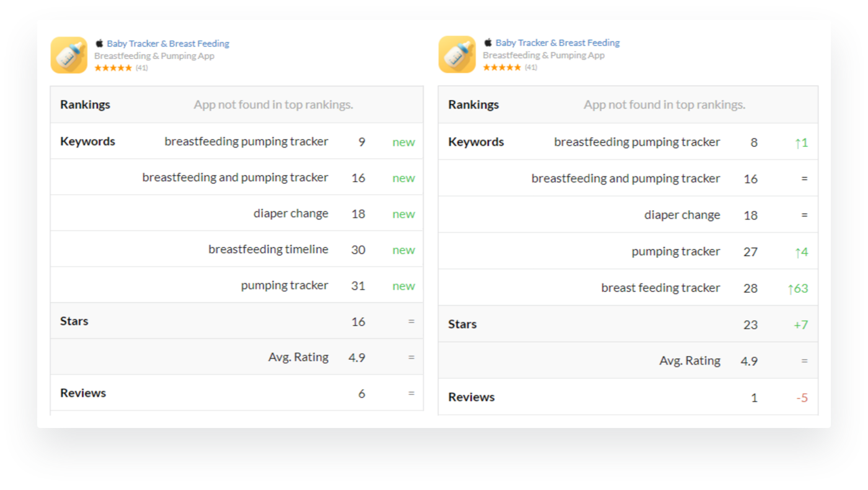Screen dimensions: 868x490
Task: Open Baby Tracker & Breast Feeding link in left panel
Action: click(168, 43)
